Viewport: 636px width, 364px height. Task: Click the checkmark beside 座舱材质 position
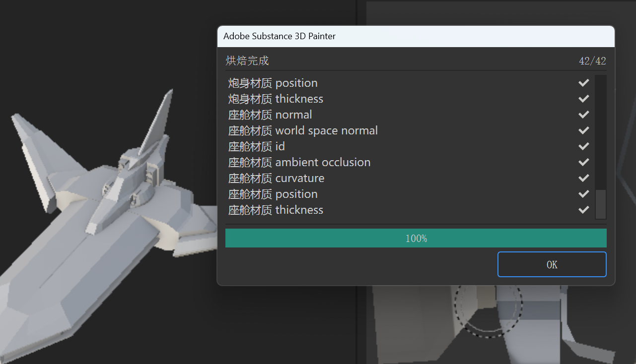pos(584,194)
